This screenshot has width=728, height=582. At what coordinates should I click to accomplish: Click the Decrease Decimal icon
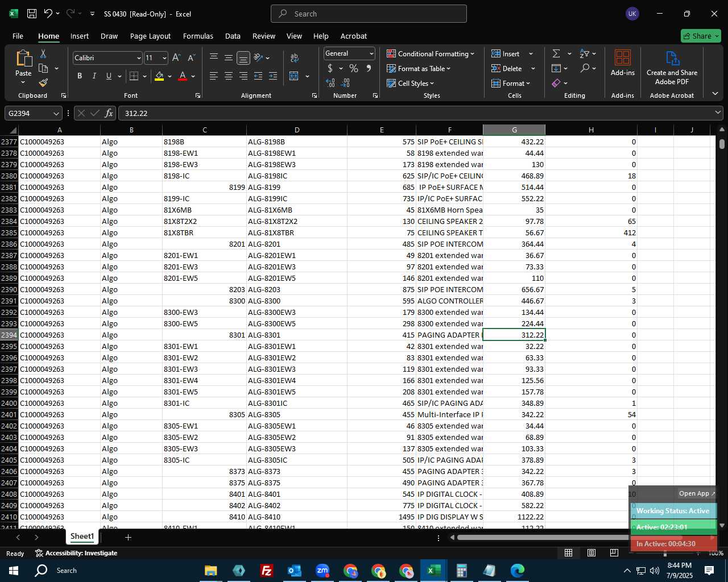(346, 83)
